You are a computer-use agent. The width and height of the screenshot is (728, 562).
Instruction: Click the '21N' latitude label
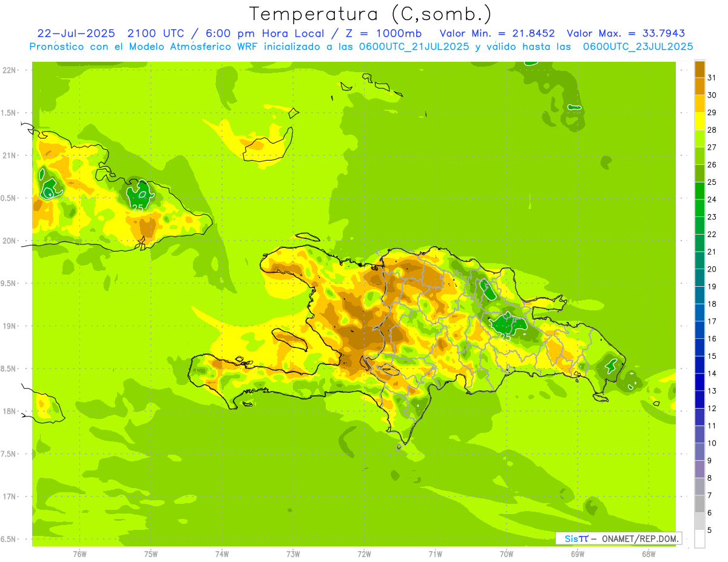[9, 156]
